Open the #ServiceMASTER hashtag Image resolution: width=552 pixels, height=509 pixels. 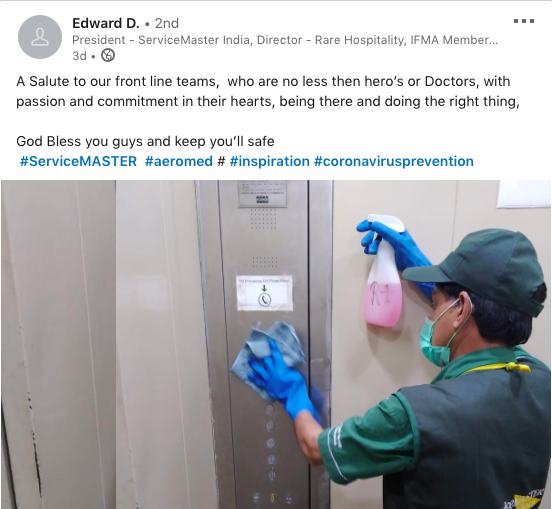[78, 161]
